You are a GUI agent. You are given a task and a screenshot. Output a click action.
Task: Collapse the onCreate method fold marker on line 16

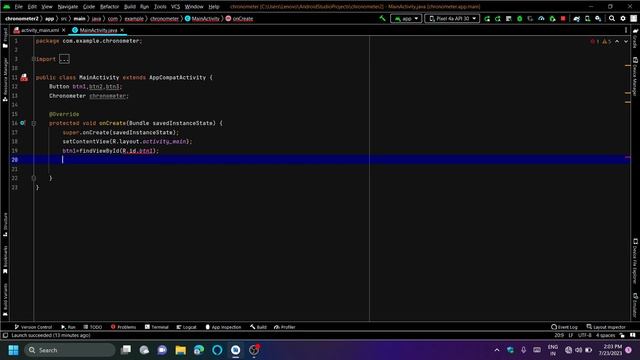(34, 123)
